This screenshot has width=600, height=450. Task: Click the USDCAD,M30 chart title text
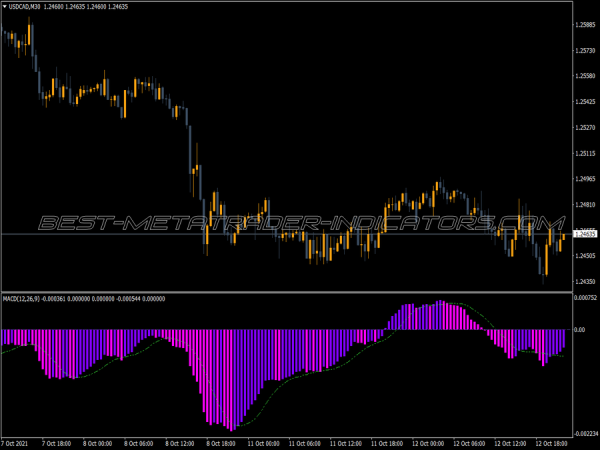coord(24,7)
